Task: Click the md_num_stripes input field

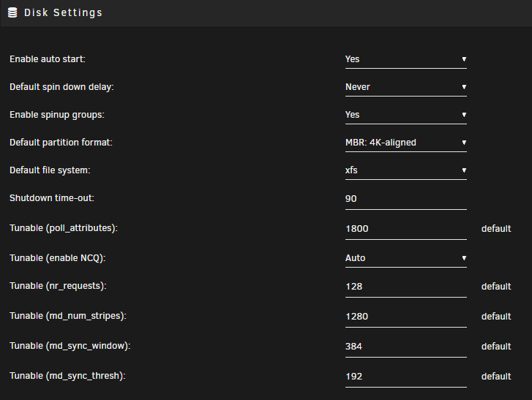Action: [406, 317]
